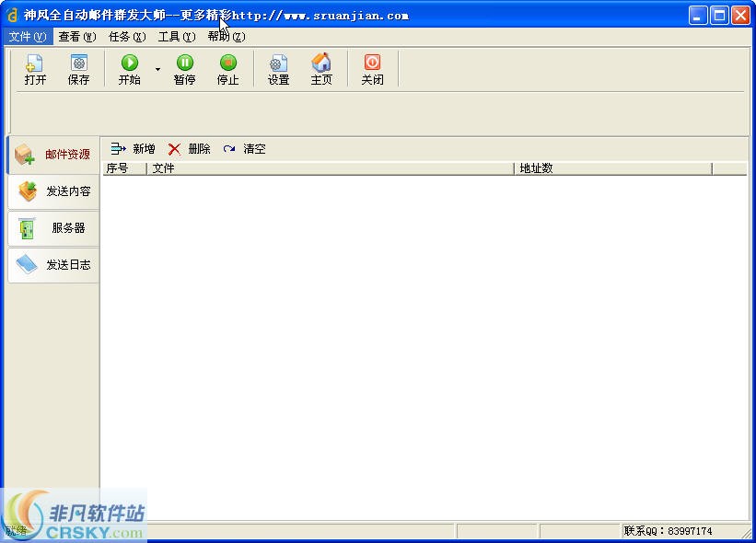Open the 帮助 menu
756x543 pixels.
tap(227, 37)
